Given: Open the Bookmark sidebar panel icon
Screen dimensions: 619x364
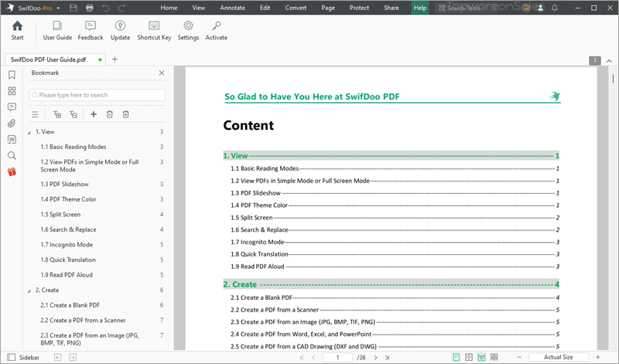Looking at the screenshot, I should 12,75.
